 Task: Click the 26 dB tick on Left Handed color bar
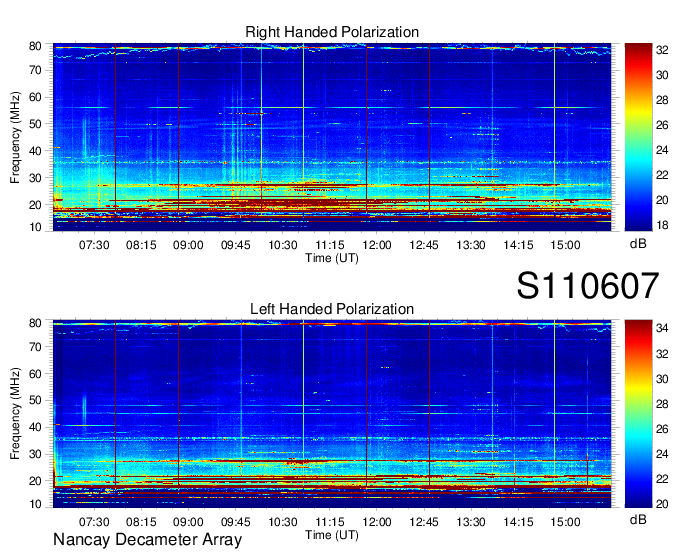click(662, 429)
